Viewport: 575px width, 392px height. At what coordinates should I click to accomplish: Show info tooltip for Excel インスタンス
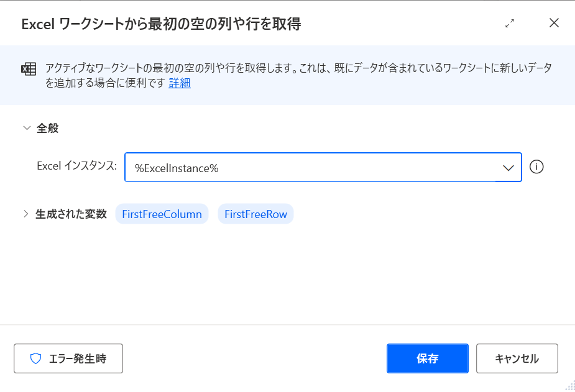point(536,167)
